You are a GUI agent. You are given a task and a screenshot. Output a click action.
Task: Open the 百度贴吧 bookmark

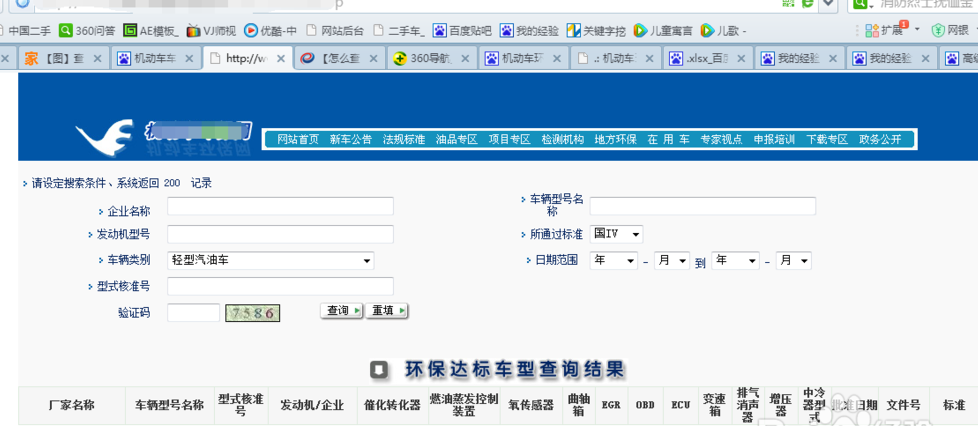(462, 30)
